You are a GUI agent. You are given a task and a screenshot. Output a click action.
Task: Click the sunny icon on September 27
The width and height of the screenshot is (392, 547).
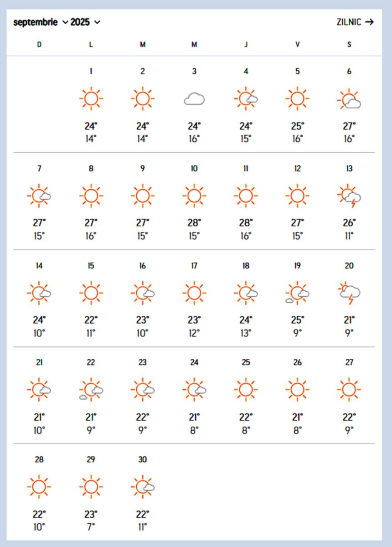[x=349, y=390]
